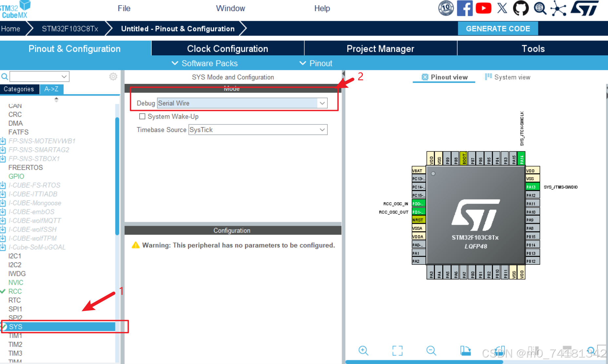Select the Pinout & Configuration tab
Image resolution: width=608 pixels, height=364 pixels.
pos(75,48)
